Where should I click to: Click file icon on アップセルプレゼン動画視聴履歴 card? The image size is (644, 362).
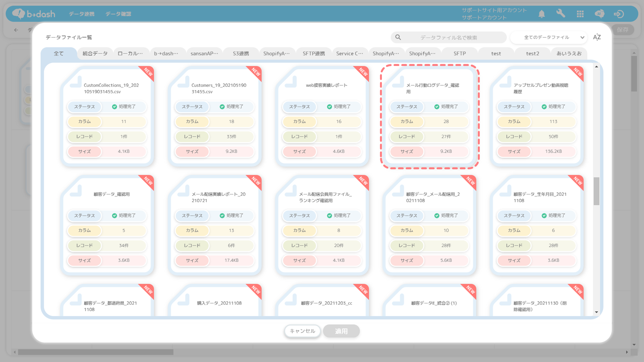click(505, 82)
